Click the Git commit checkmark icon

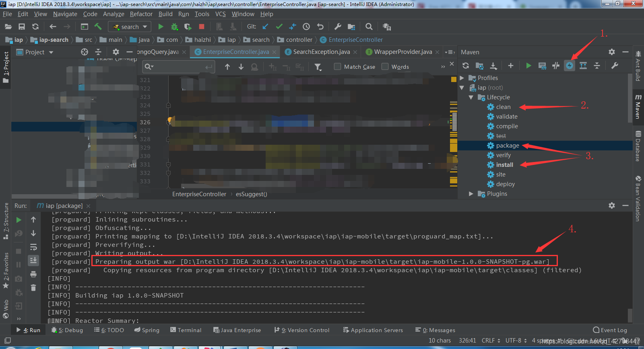point(279,27)
